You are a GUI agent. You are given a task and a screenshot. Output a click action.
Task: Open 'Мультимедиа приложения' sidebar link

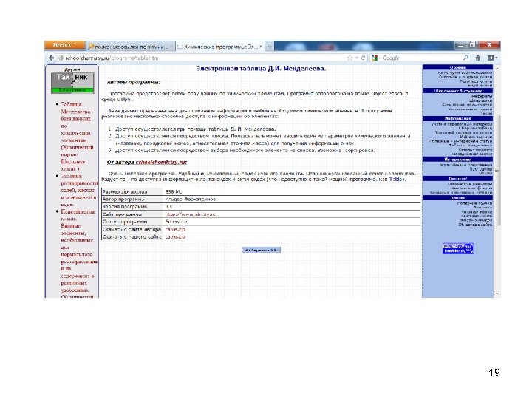click(466, 165)
